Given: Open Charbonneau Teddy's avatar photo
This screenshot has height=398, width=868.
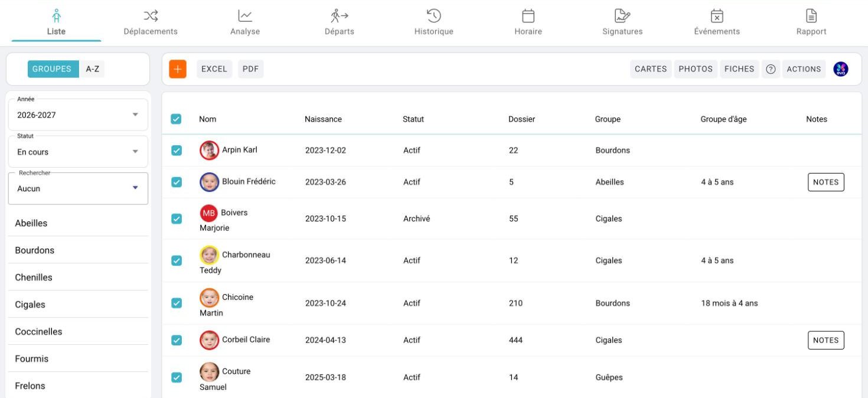Looking at the screenshot, I should [209, 255].
